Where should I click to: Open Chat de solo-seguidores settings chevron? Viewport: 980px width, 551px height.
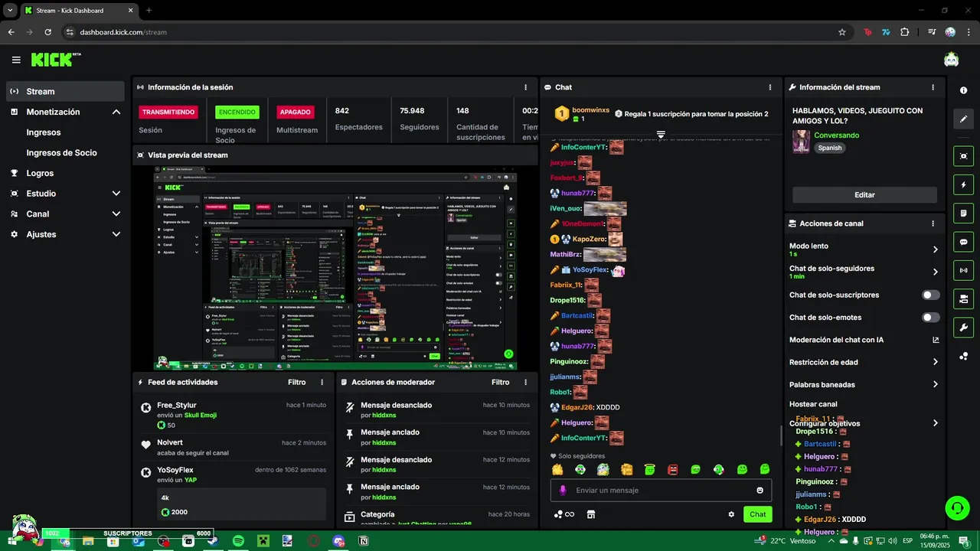coord(936,272)
